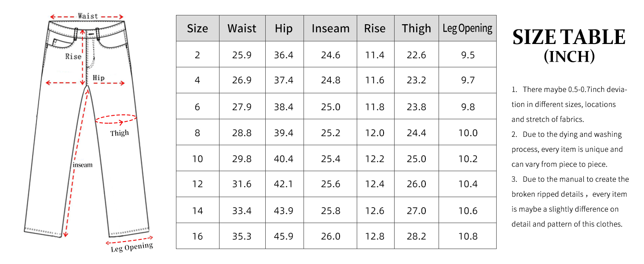Click the Hip label on the jeans diagram

click(99, 78)
